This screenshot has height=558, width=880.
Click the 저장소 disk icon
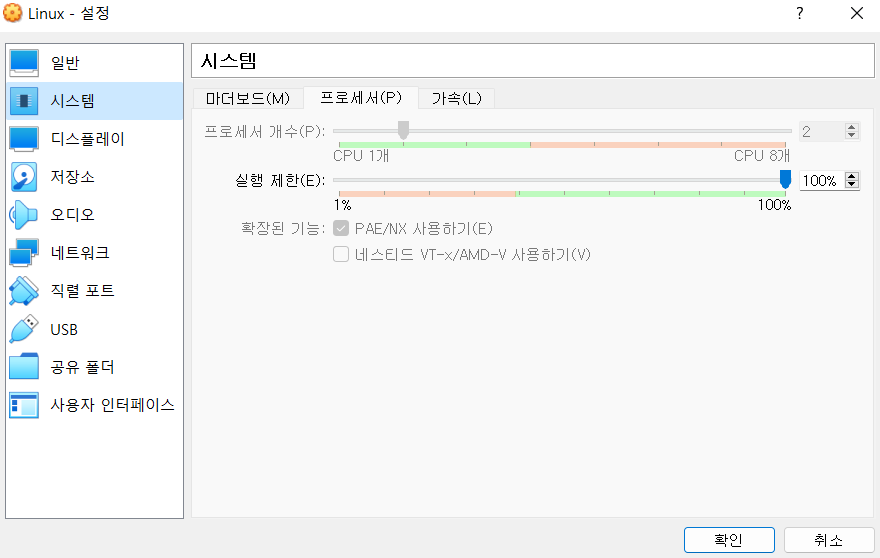[x=24, y=177]
